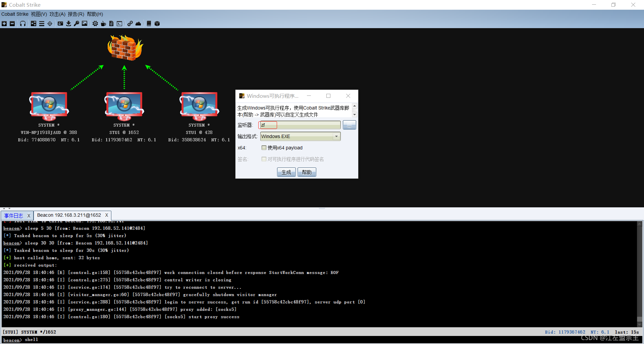This screenshot has height=344, width=644.
Task: Open the listeners headphones icon
Action: (x=23, y=23)
